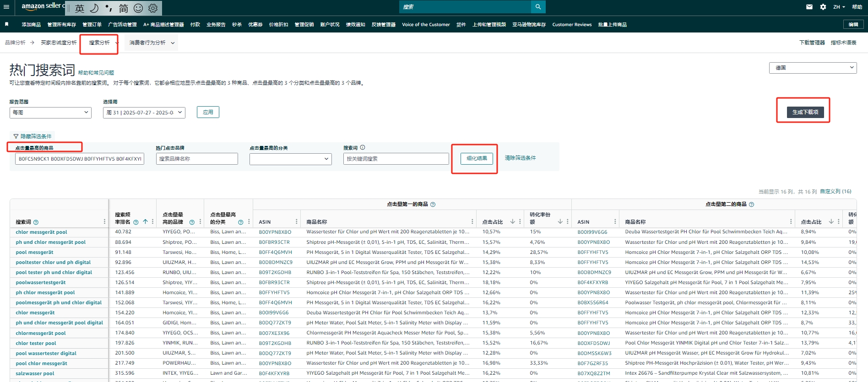
Task: Open the 指标术语表 link
Action: click(x=843, y=43)
